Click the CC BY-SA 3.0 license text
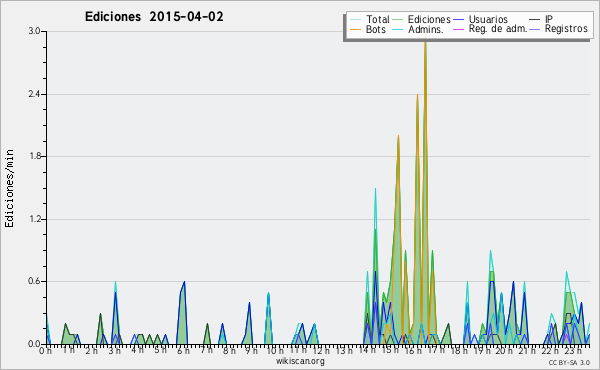600x370 pixels. [569, 363]
